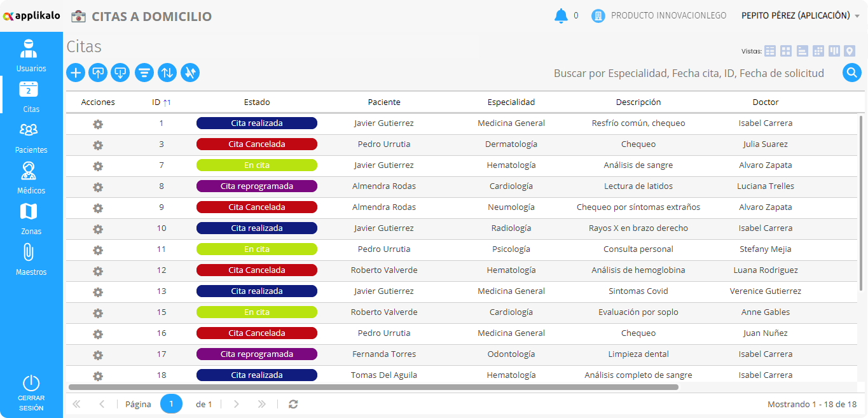The image size is (868, 418).
Task: Switch to the table list view icon
Action: (770, 51)
